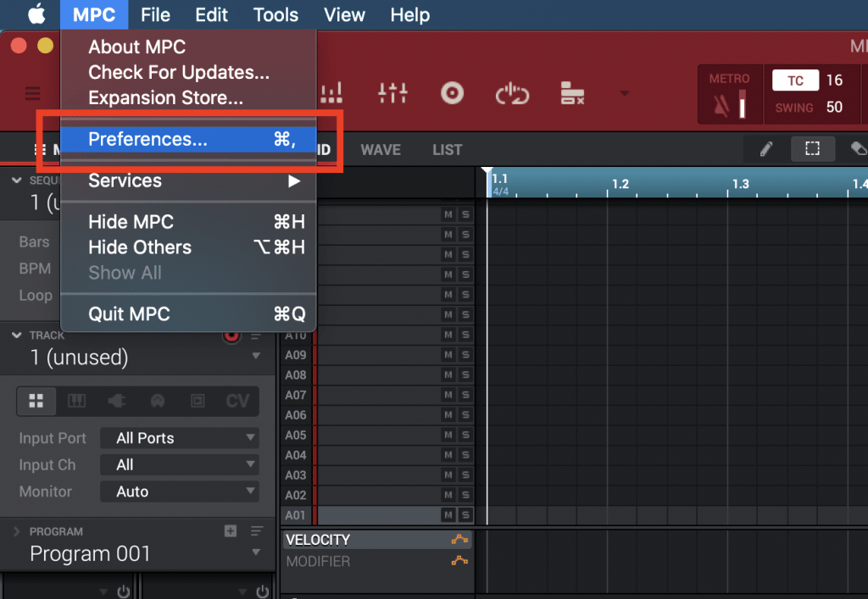Switch to the LIST tab
Viewport: 868px width, 599px height.
(x=447, y=149)
